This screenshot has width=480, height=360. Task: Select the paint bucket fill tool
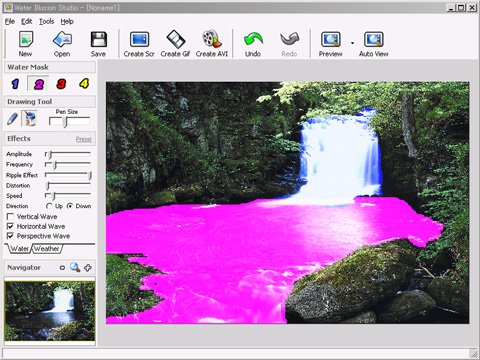tap(29, 118)
